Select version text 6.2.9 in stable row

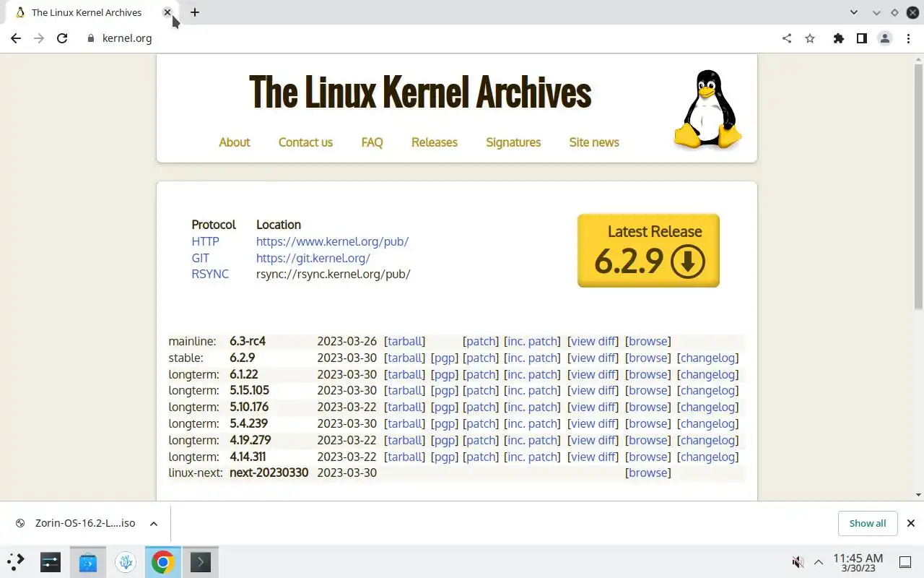(x=243, y=358)
